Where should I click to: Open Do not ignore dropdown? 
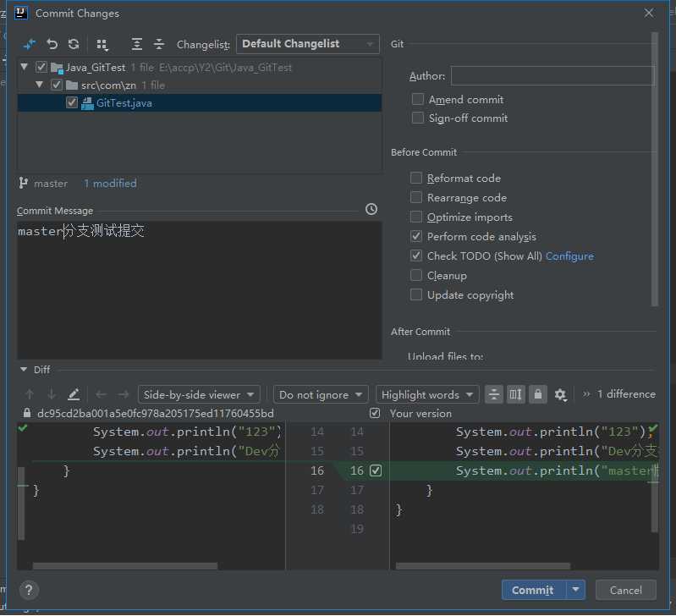321,394
